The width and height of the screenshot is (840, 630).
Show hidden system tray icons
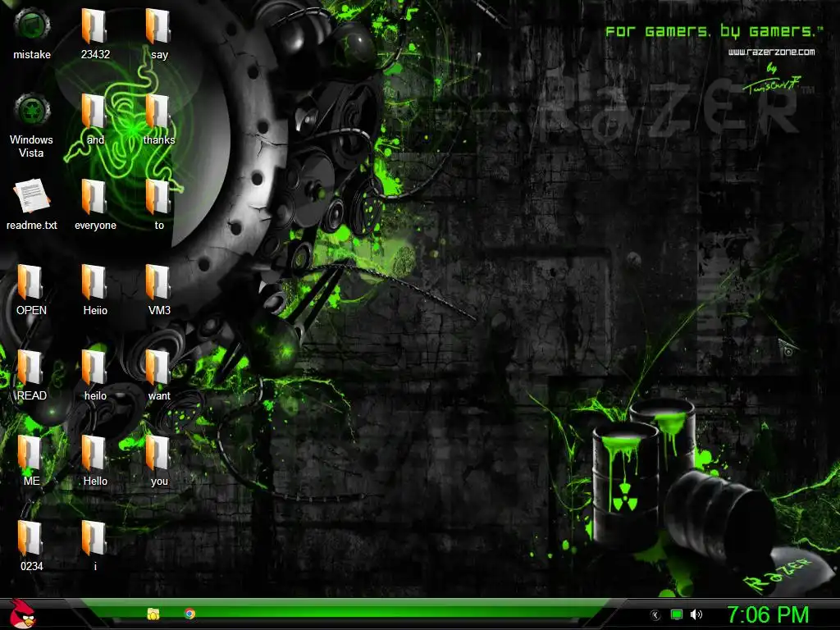(655, 615)
